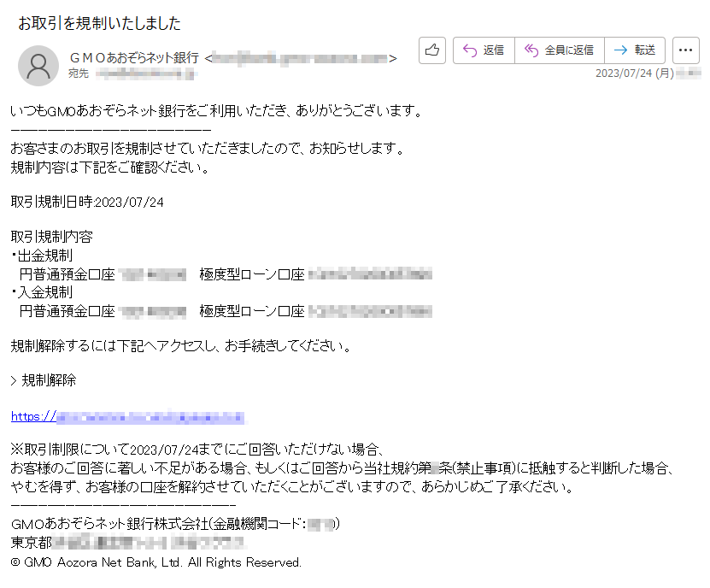
Task: Click the greeting line いつもGMOあおぞらネット銀行を
Action: (x=216, y=111)
